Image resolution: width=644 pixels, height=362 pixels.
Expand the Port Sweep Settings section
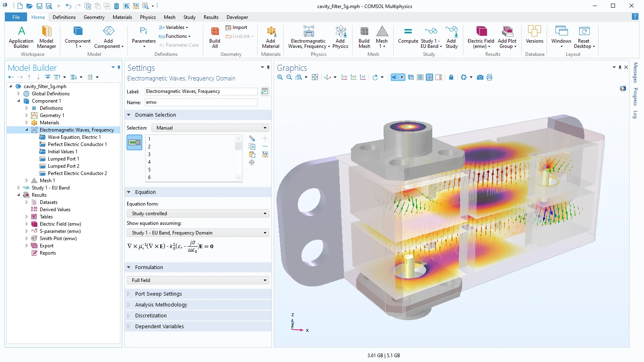click(x=158, y=294)
